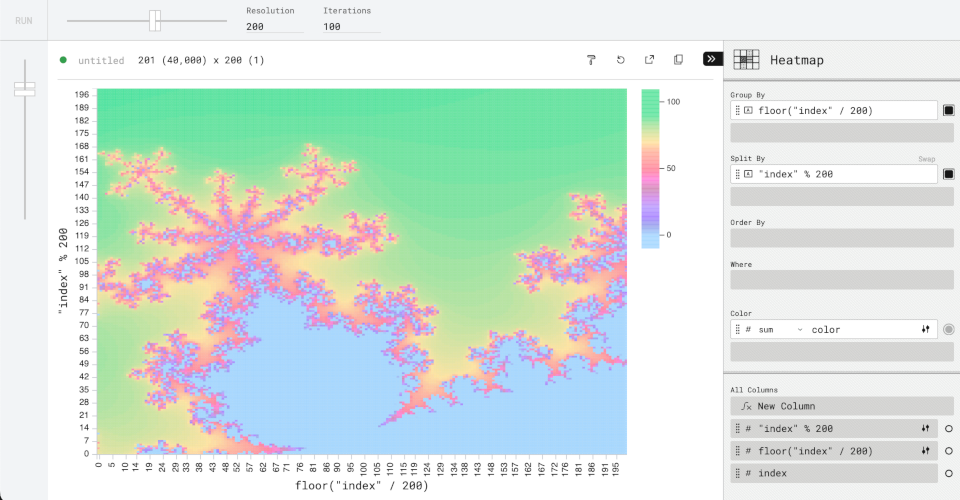Open the Heatmap plugin selector icon
The width and height of the screenshot is (960, 500).
tap(747, 60)
